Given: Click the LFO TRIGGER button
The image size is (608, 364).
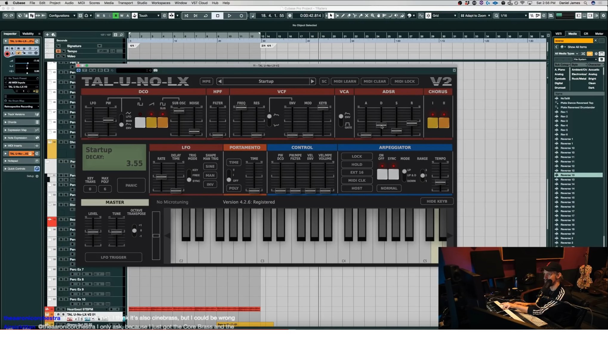Looking at the screenshot, I should pos(113,257).
